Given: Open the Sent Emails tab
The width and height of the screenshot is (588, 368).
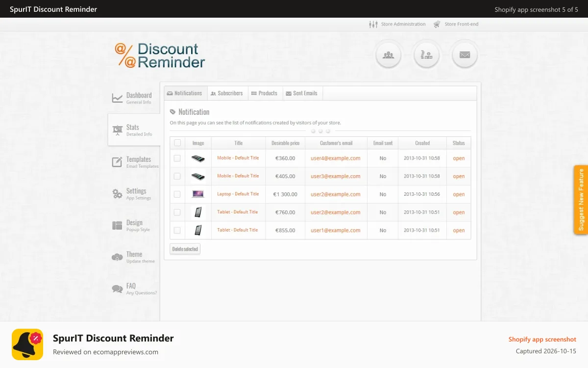Looking at the screenshot, I should 302,93.
